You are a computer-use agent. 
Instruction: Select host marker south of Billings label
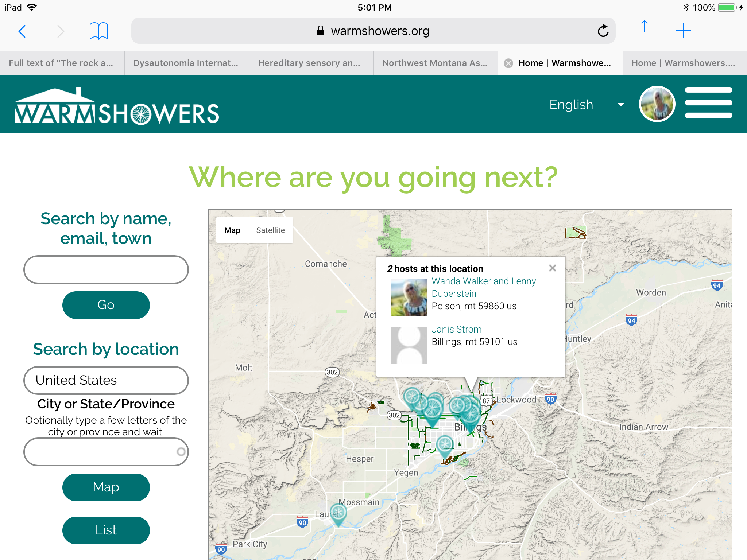[x=445, y=446]
